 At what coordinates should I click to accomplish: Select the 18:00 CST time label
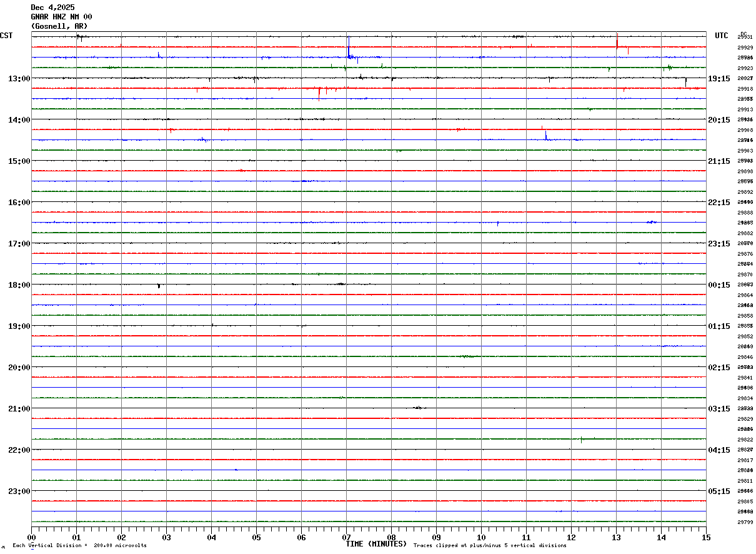click(x=19, y=285)
